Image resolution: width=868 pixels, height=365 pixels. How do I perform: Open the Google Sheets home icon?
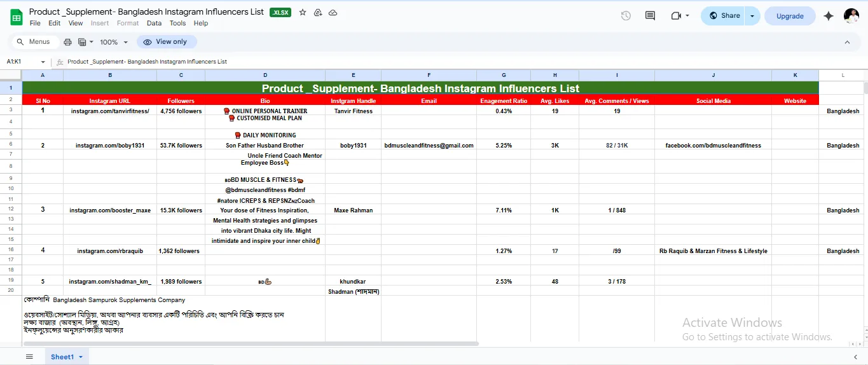tap(17, 17)
